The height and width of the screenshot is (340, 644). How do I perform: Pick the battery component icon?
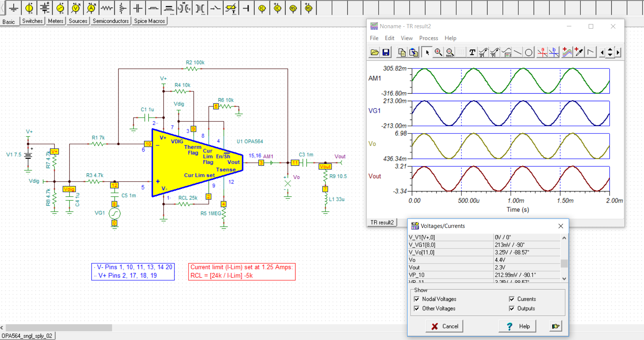44,8
